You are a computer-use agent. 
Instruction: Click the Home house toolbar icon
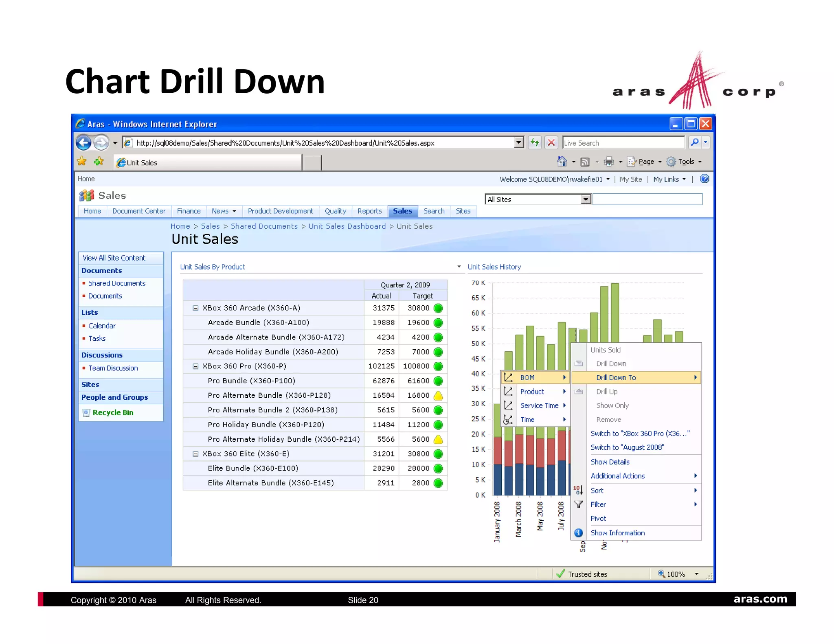[562, 162]
